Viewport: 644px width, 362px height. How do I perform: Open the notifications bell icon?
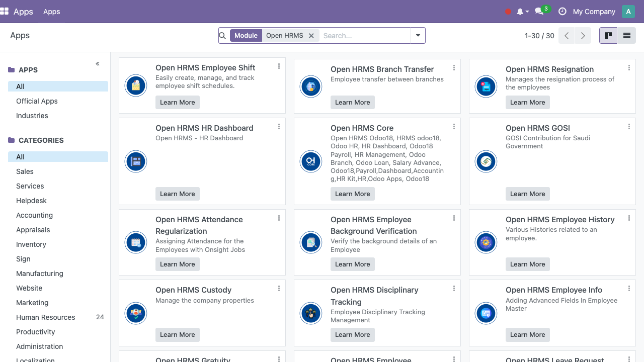520,12
